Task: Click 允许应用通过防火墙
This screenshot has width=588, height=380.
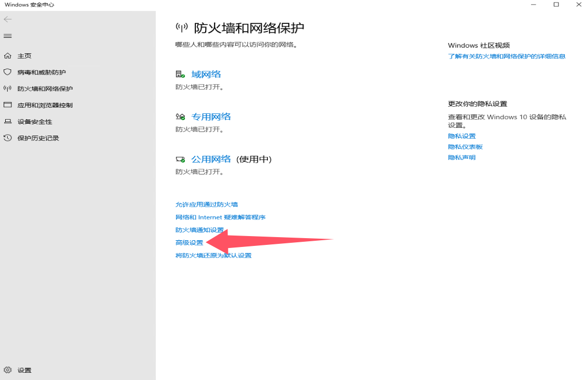Action: coord(207,204)
